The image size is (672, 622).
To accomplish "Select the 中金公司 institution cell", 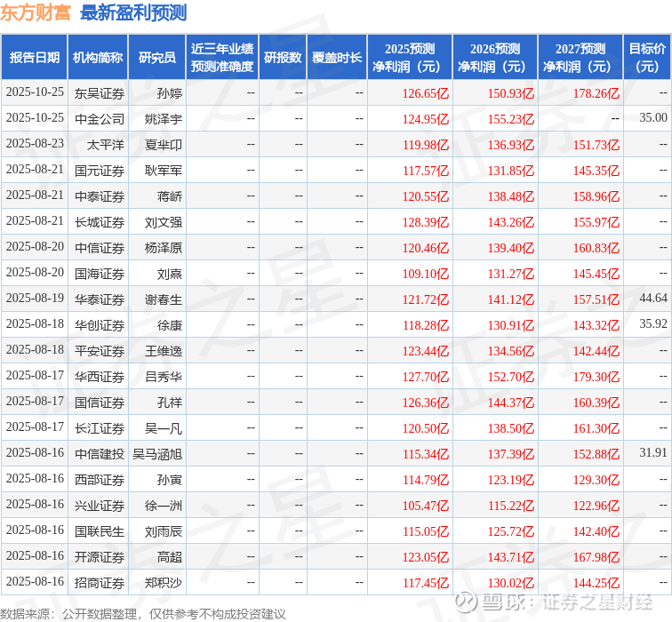I will pos(100,119).
